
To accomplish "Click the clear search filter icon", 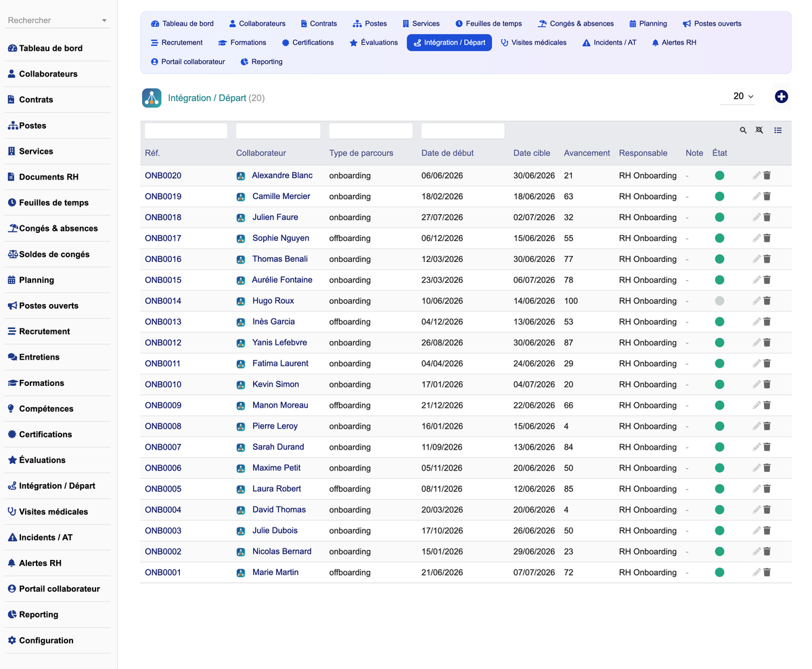I will coord(759,130).
